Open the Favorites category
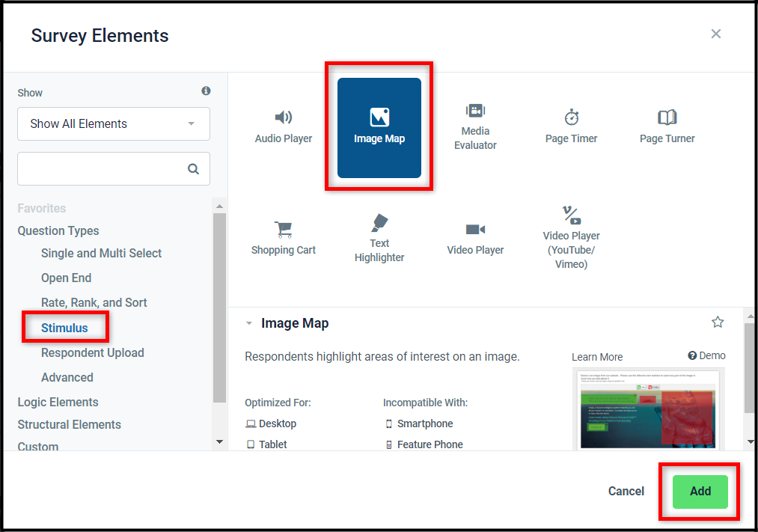The image size is (758, 532). click(x=42, y=208)
